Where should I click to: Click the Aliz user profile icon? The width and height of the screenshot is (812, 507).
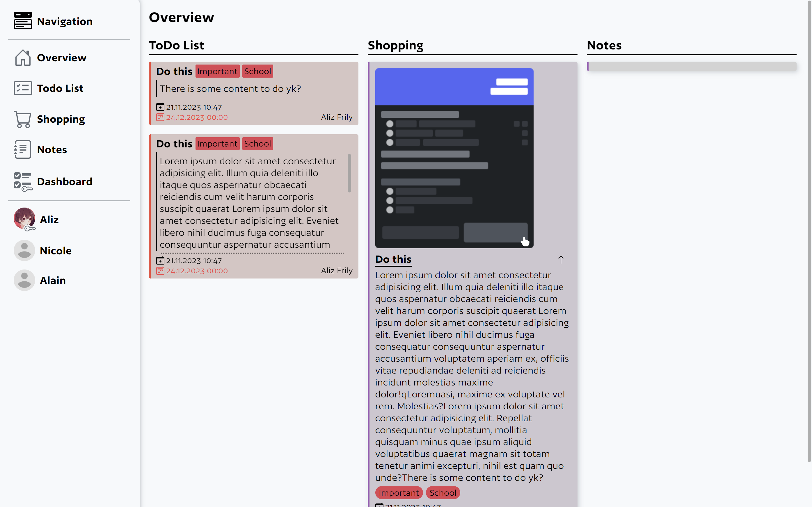(24, 219)
